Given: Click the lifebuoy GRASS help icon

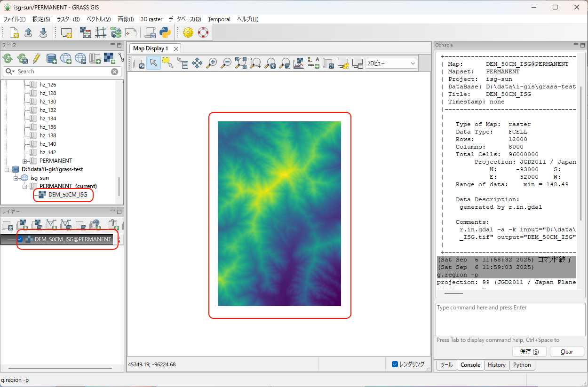Looking at the screenshot, I should coord(203,32).
